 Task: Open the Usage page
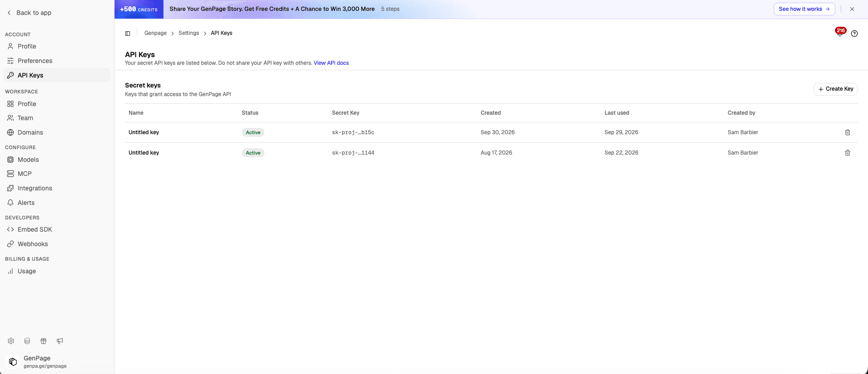57,271
